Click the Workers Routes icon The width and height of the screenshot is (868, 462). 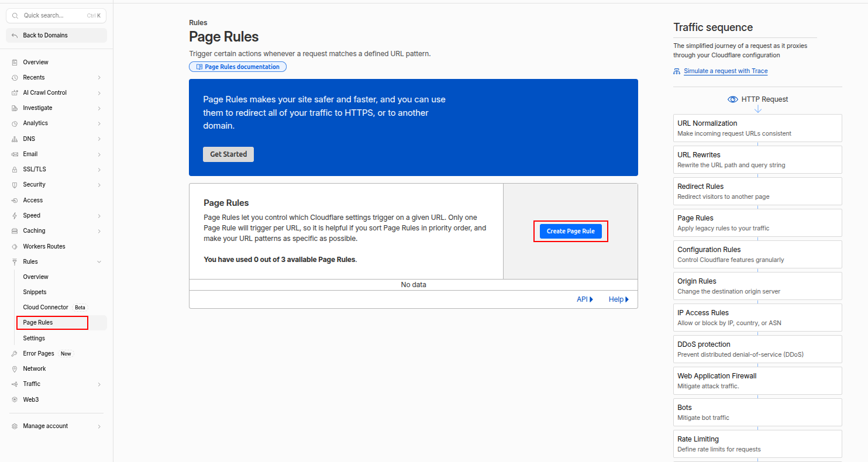[15, 246]
